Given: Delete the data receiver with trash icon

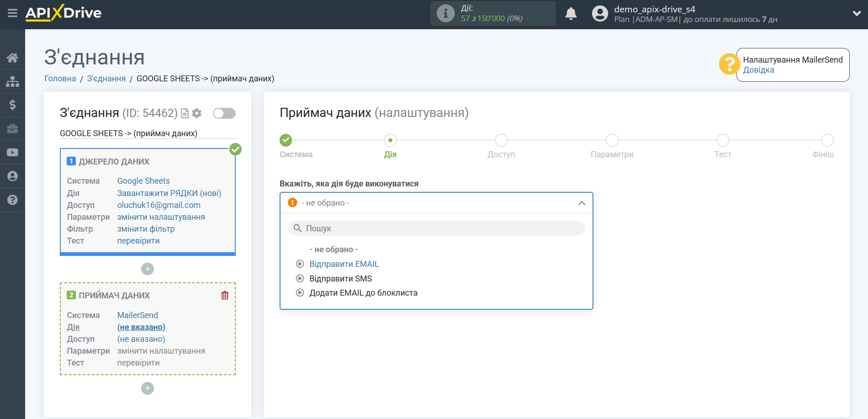Looking at the screenshot, I should (225, 295).
